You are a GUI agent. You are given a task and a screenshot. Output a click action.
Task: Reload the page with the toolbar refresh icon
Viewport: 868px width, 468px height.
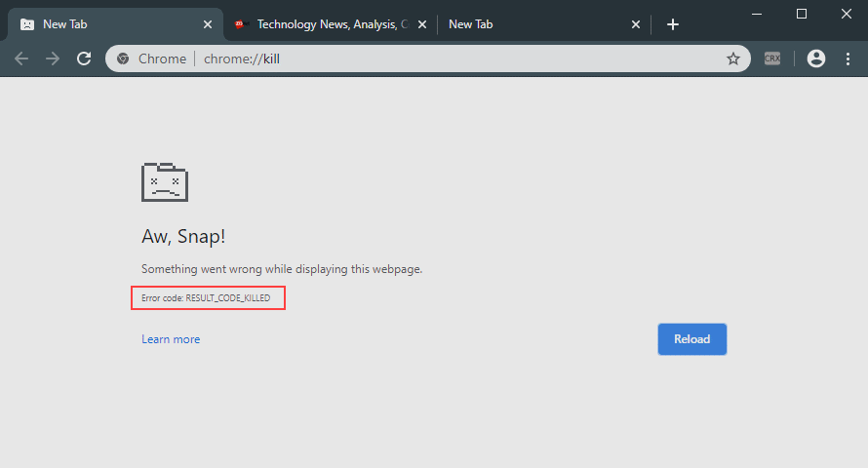coord(84,58)
